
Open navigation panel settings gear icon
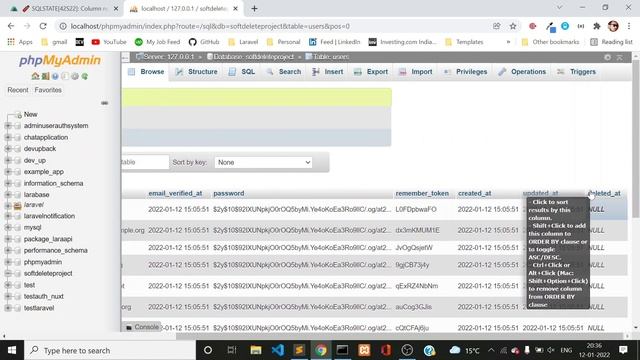(x=75, y=76)
